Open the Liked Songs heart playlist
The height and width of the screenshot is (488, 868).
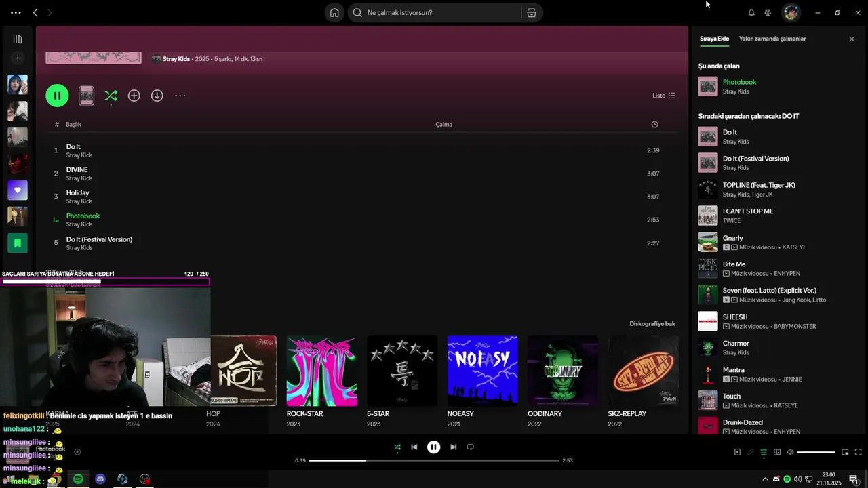pyautogui.click(x=18, y=190)
